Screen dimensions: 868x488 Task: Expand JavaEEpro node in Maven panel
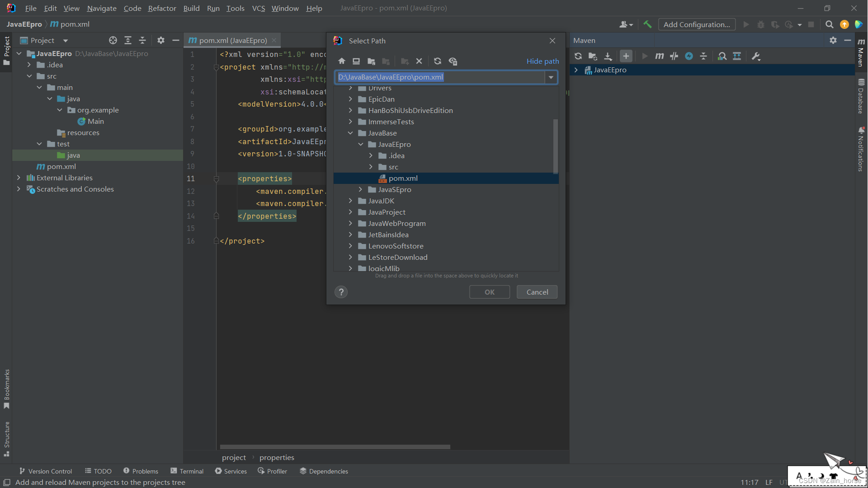tap(576, 70)
